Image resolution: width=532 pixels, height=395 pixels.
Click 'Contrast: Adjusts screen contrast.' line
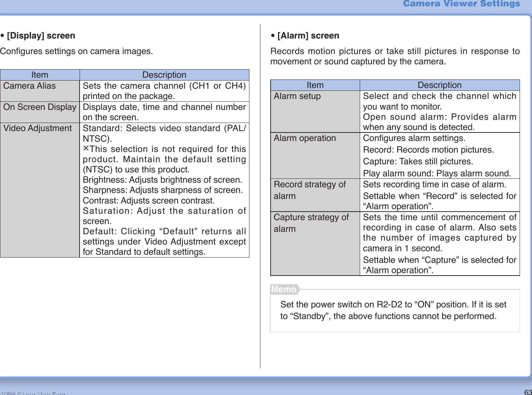point(149,201)
